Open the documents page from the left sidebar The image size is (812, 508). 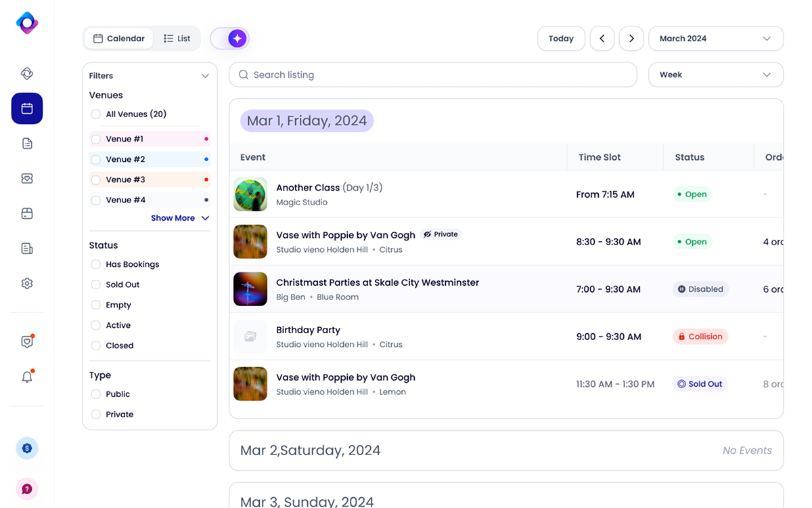pyautogui.click(x=26, y=143)
